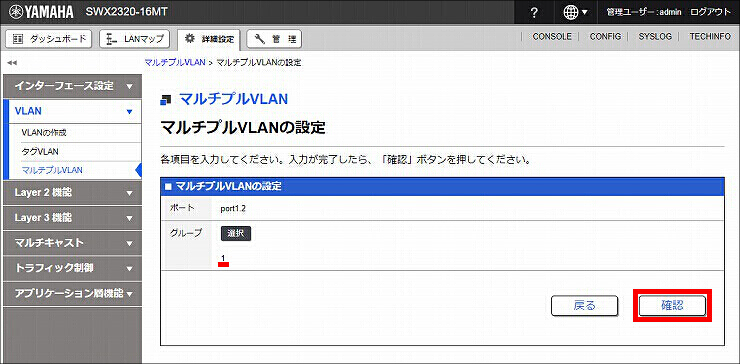The height and width of the screenshot is (364, 740).
Task: Expand マルチキャスト section
Action: tap(72, 243)
